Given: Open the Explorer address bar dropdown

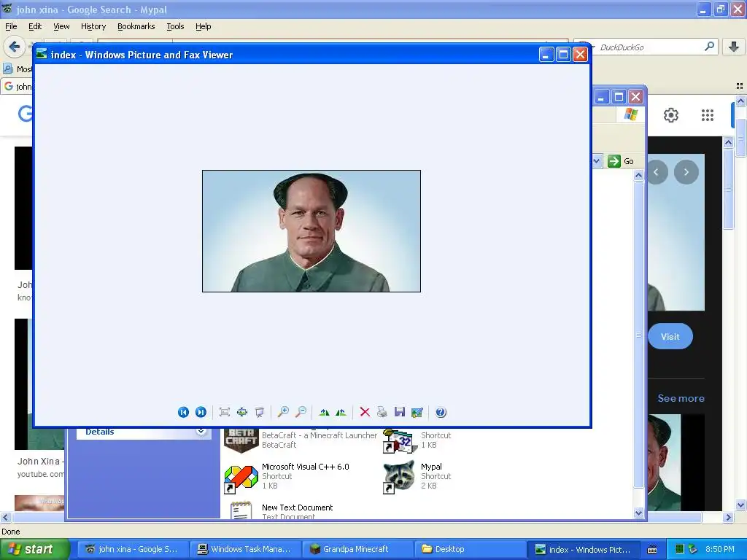Looking at the screenshot, I should (x=597, y=161).
